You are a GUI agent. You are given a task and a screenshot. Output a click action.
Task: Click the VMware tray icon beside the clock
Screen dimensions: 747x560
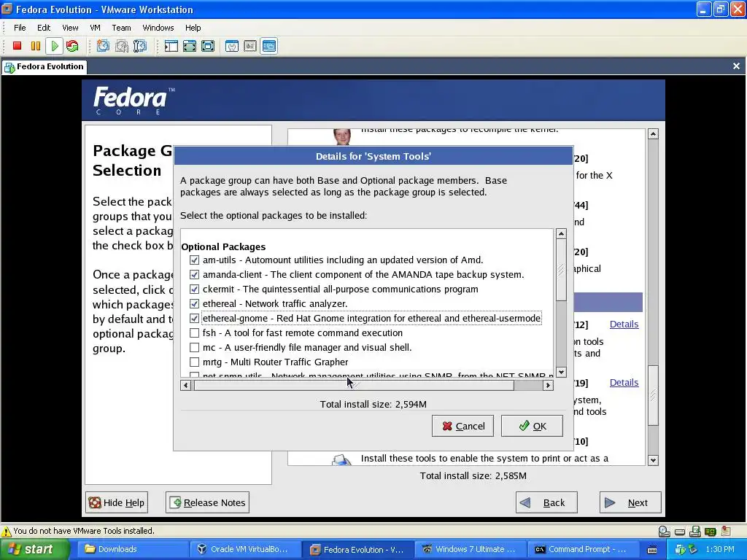pos(681,550)
